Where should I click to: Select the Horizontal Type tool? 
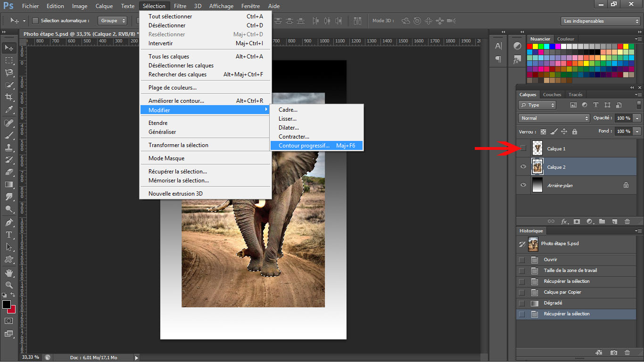[x=9, y=235]
